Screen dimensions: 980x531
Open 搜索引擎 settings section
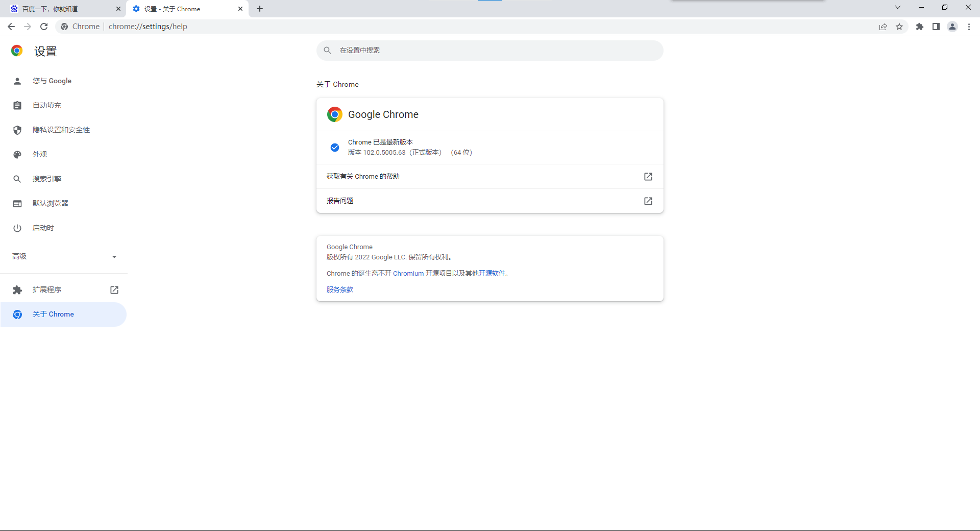click(x=63, y=179)
